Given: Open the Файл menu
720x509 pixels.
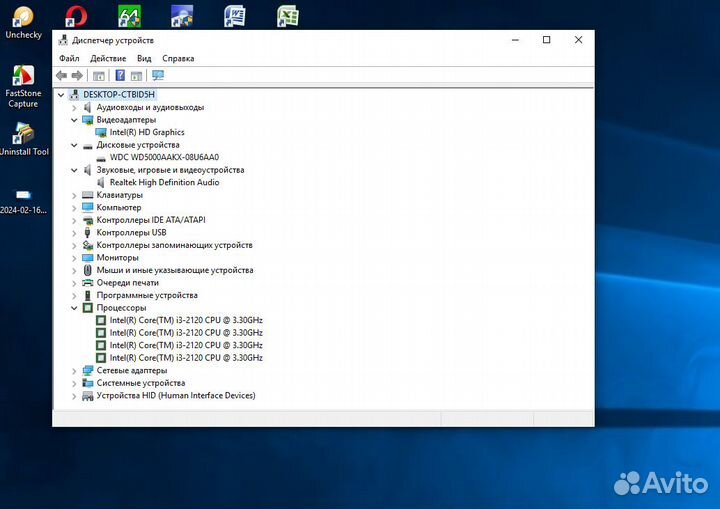Looking at the screenshot, I should coord(69,58).
